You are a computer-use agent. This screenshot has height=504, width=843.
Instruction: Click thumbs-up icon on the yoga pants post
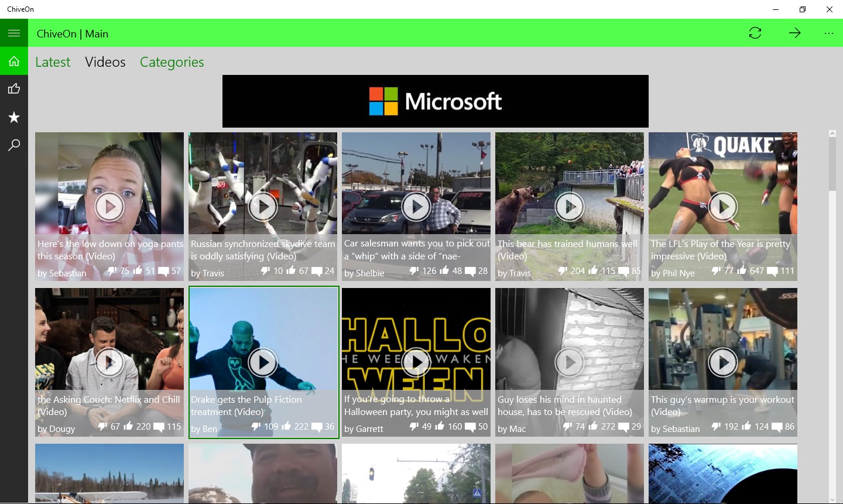pos(138,270)
